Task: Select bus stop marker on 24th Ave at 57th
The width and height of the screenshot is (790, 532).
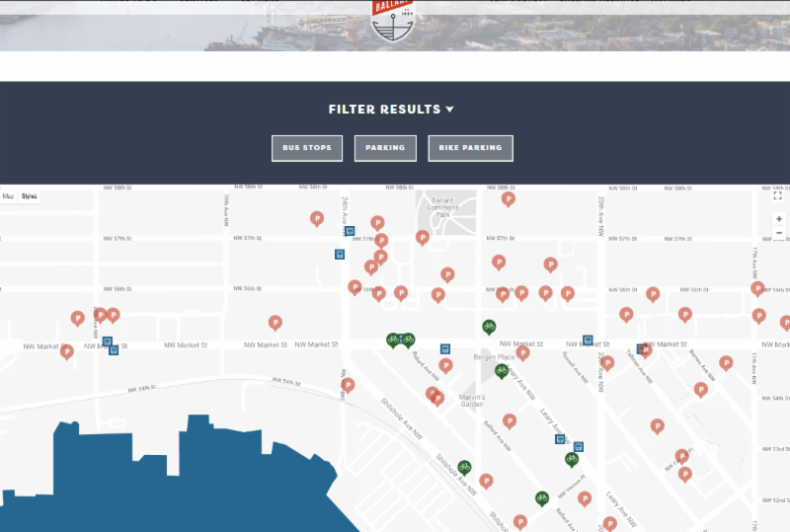Action: tap(349, 231)
